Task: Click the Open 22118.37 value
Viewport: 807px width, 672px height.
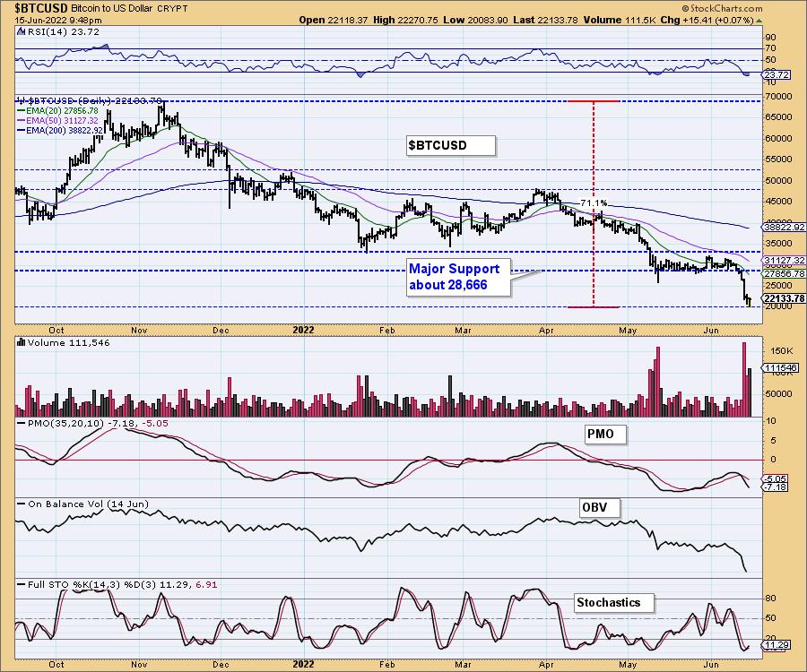Action: 334,20
